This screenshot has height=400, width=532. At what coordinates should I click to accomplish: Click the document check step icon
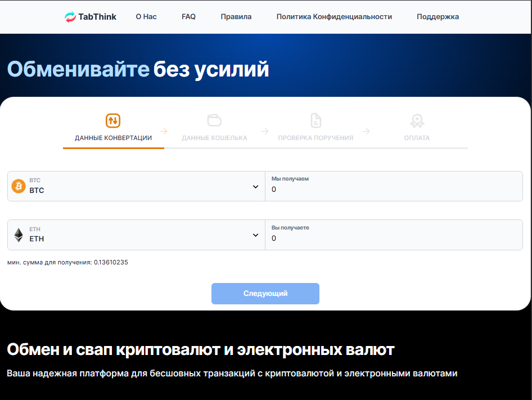click(316, 120)
